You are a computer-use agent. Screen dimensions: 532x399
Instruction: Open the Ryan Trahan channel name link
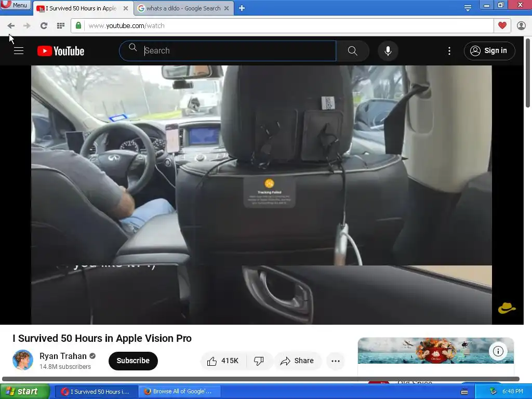click(63, 356)
